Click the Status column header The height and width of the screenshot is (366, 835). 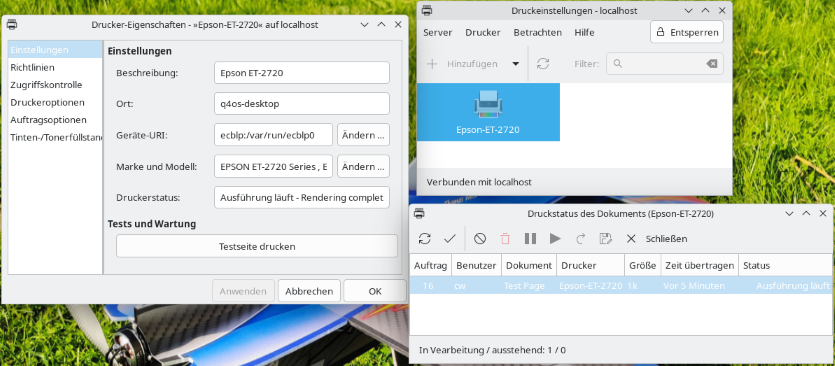[x=784, y=265]
